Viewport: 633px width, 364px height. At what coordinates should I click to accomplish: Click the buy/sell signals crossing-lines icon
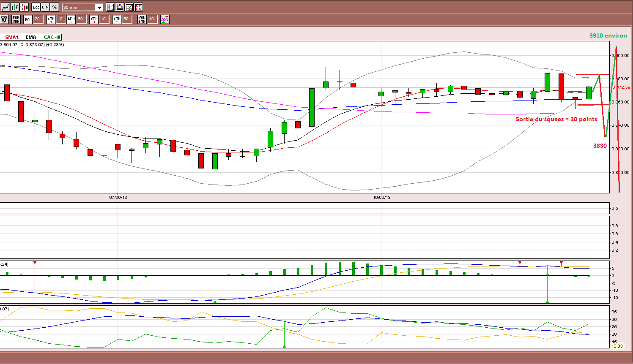point(165,19)
